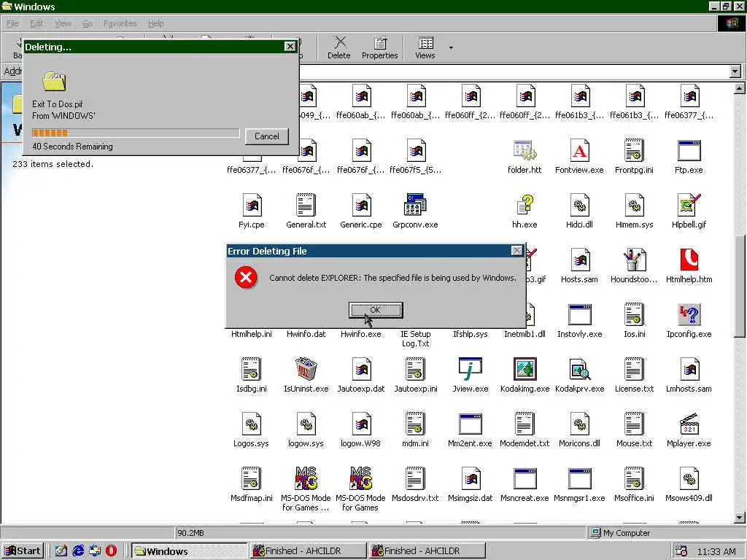This screenshot has width=747, height=560.
Task: Select the Himem.sys file icon
Action: [x=634, y=205]
